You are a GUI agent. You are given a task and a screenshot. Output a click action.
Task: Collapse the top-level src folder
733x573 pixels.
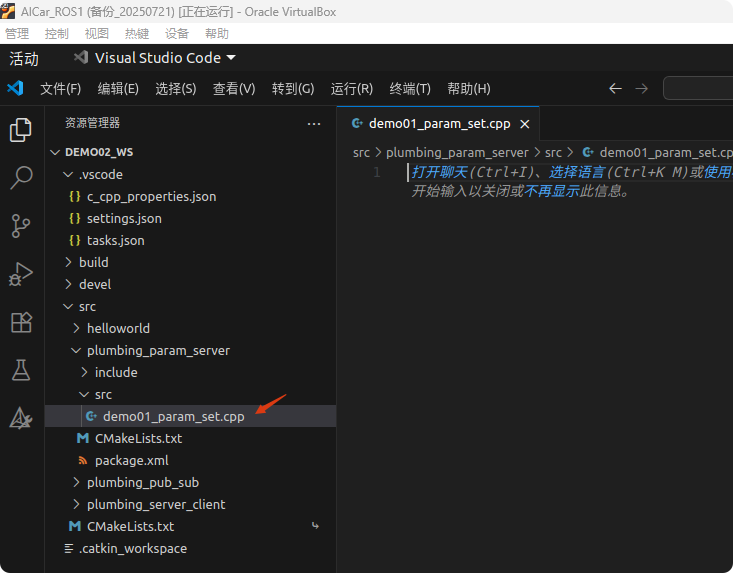[68, 306]
